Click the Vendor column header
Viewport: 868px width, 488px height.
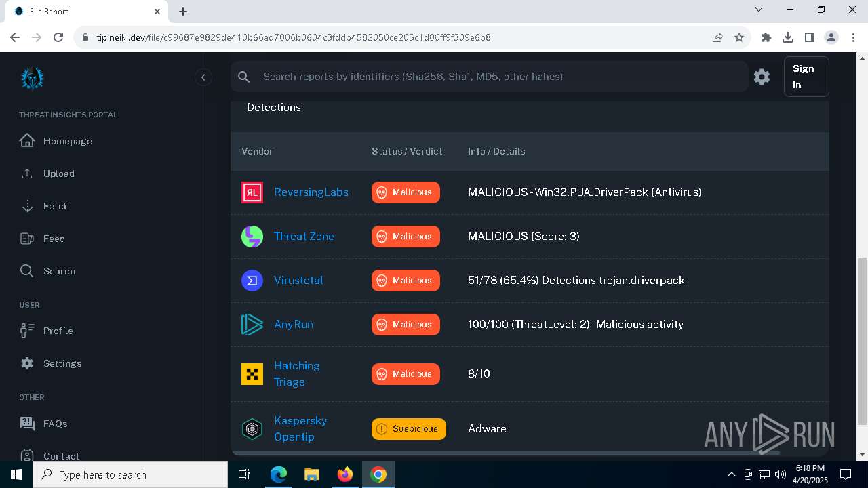click(257, 151)
